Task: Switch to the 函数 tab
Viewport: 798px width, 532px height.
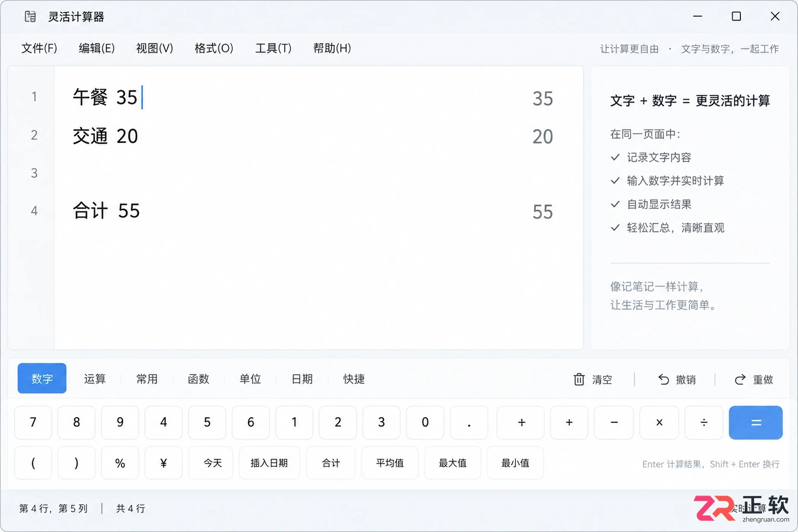Action: click(198, 379)
